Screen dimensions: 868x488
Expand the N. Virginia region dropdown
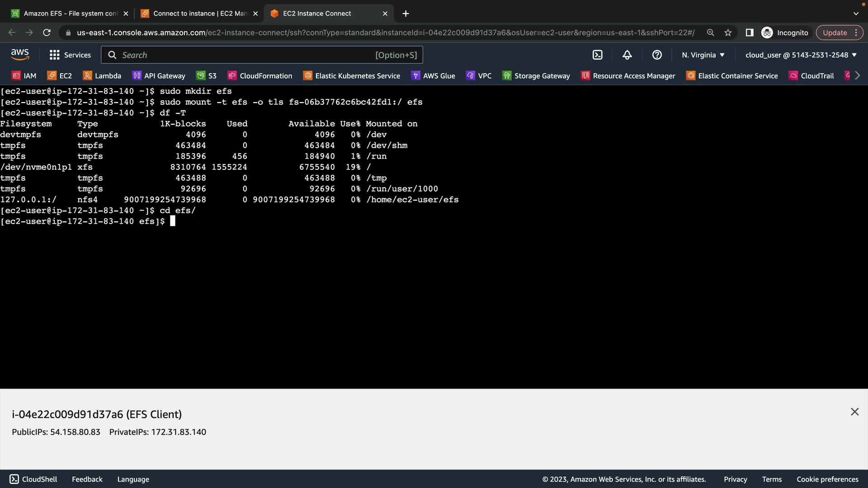tap(703, 55)
